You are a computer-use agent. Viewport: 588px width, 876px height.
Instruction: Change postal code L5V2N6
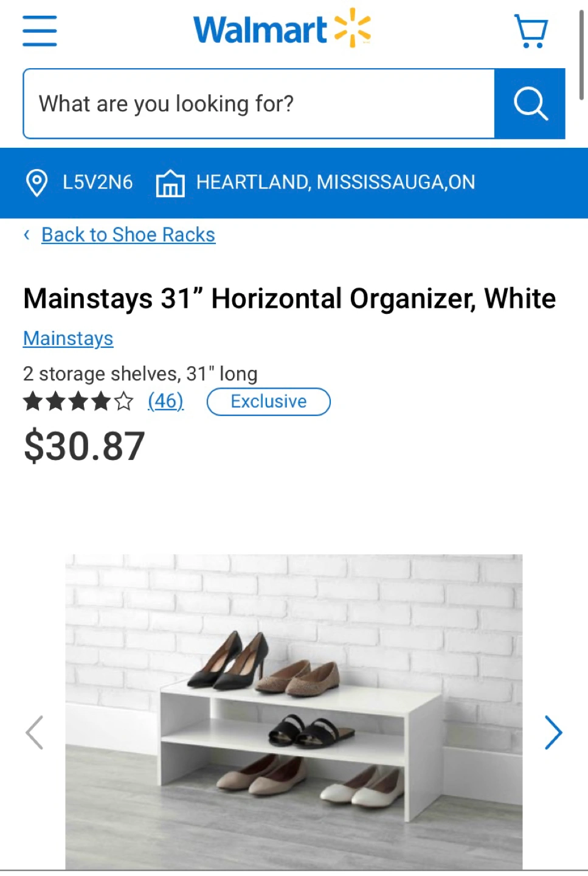point(97,182)
